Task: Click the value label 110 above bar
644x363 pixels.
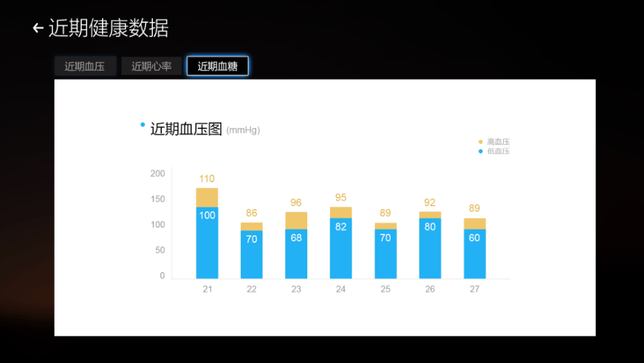Action: point(207,179)
